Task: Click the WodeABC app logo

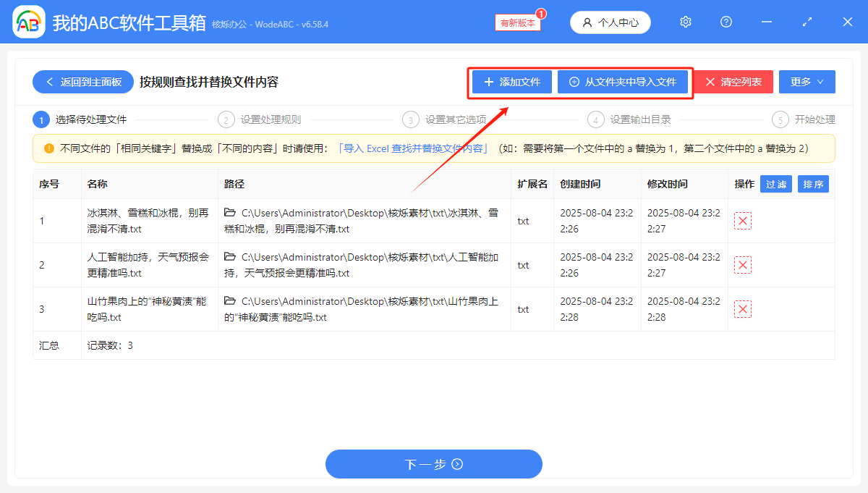Action: (x=29, y=22)
